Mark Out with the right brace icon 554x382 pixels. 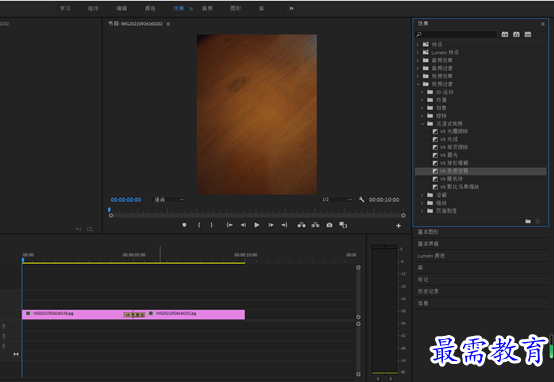(x=212, y=225)
